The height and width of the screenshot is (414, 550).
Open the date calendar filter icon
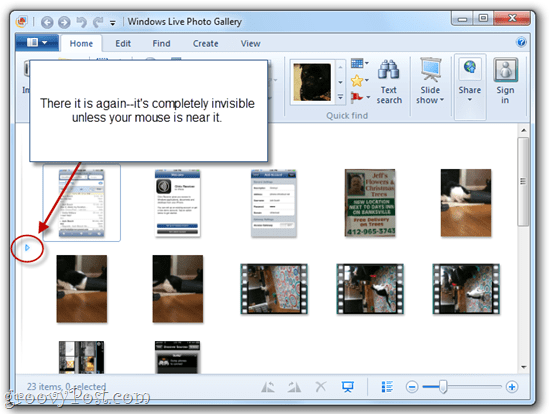pos(357,64)
